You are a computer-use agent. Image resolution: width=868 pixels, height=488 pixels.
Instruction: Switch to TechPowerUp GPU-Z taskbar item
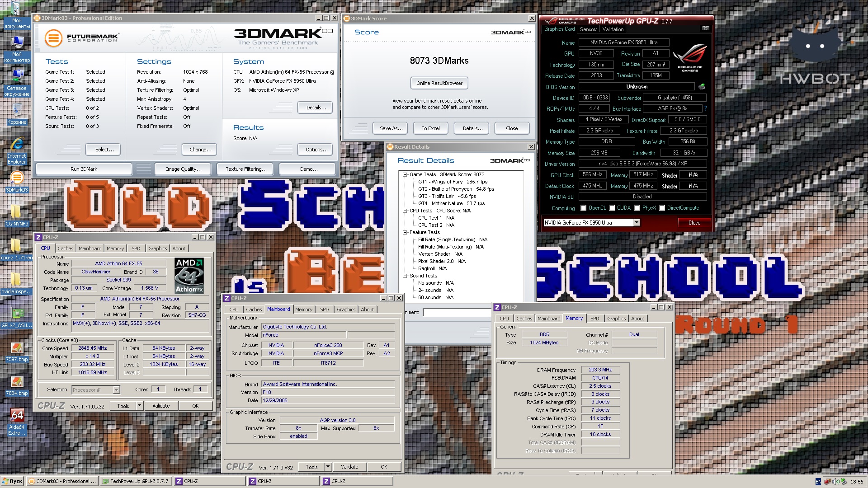136,481
